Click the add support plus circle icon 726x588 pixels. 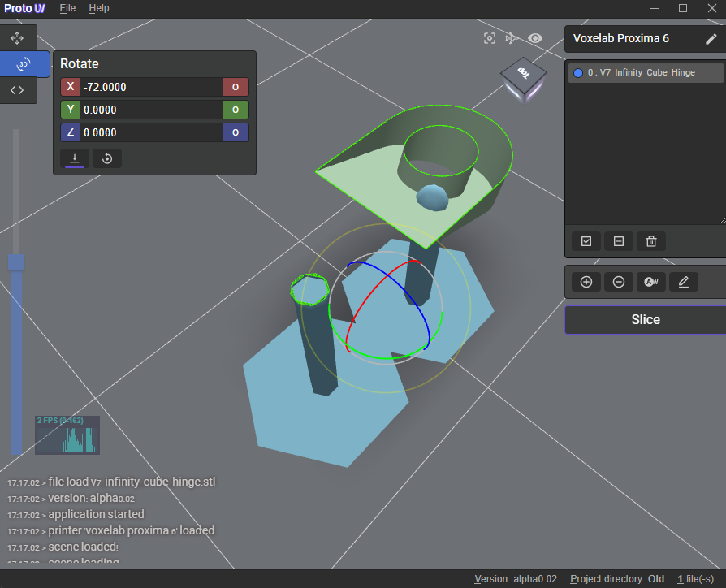click(x=586, y=282)
